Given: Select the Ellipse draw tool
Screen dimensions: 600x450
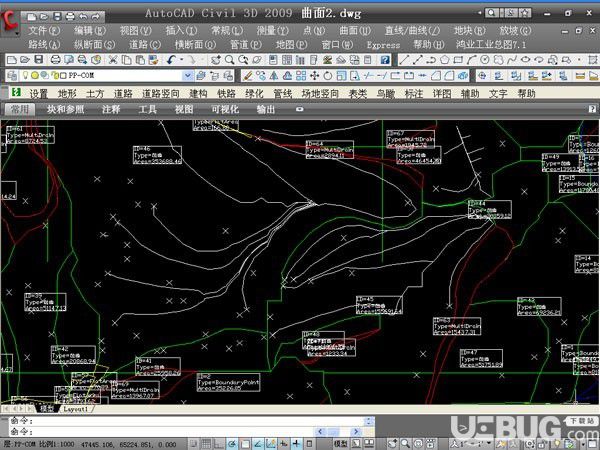Looking at the screenshot, I should [525, 60].
